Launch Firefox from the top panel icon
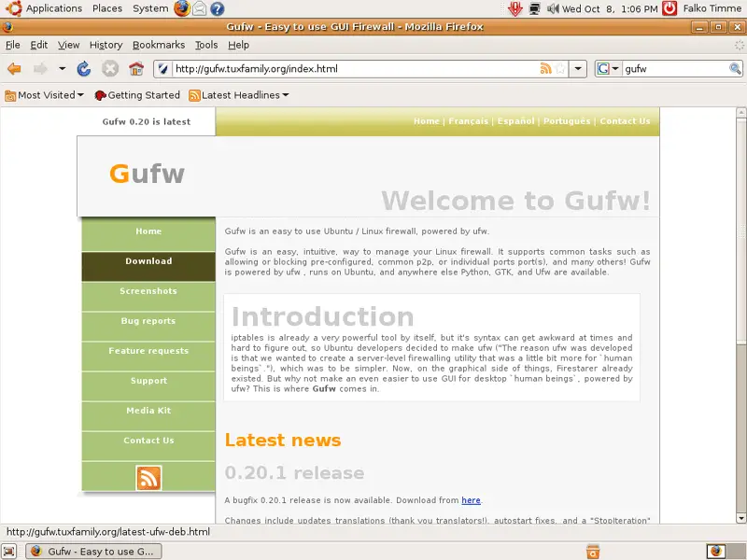 [x=181, y=8]
